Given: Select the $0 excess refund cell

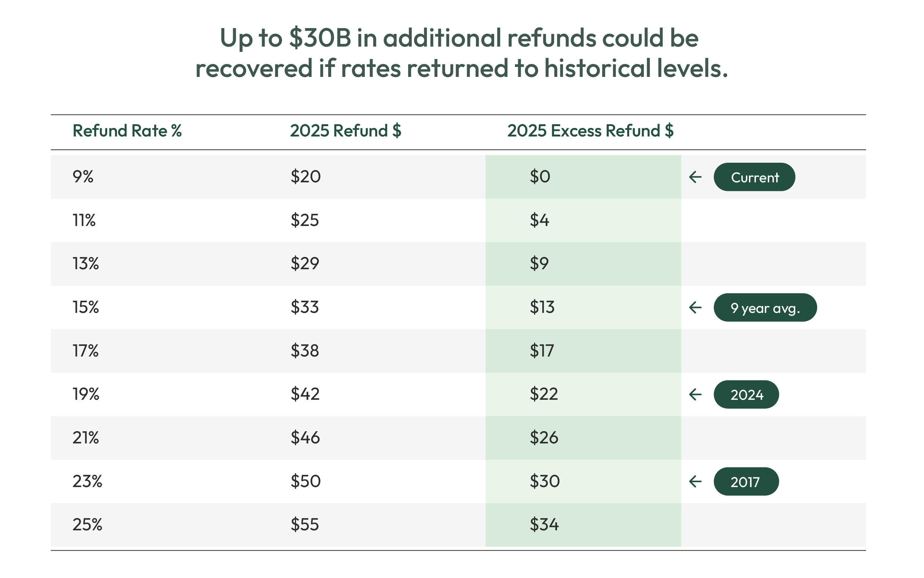Looking at the screenshot, I should [540, 177].
